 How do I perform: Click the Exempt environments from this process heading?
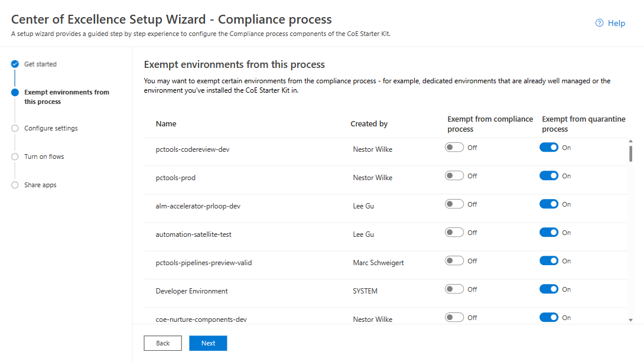click(234, 64)
